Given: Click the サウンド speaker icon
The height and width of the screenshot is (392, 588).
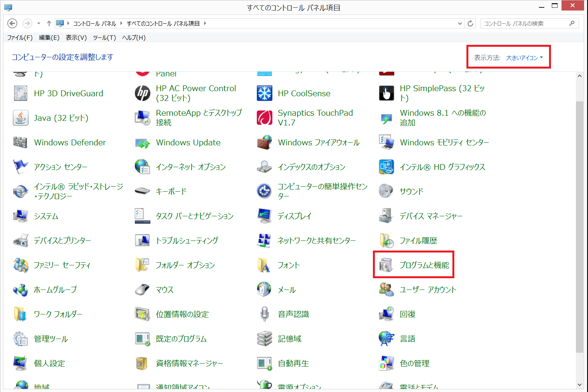Looking at the screenshot, I should click(x=386, y=191).
